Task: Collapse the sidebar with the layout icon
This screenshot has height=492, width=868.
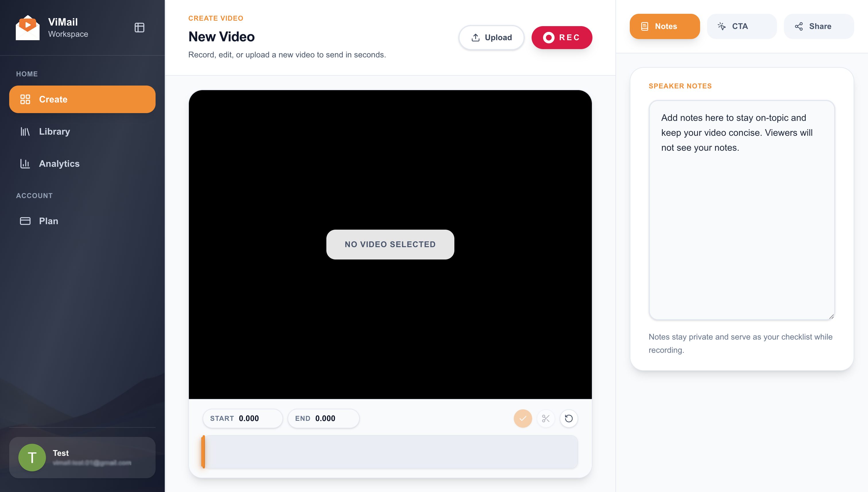Action: (x=139, y=27)
